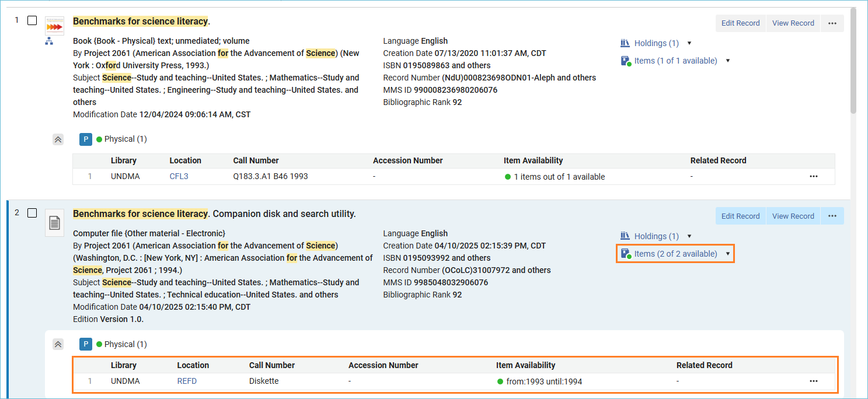Click Item Availability column header in record 2 table
This screenshot has width=868, height=399.
pos(525,365)
